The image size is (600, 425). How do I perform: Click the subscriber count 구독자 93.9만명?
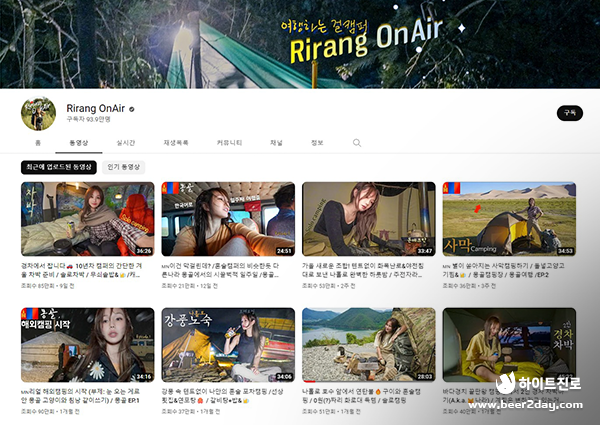pos(88,119)
